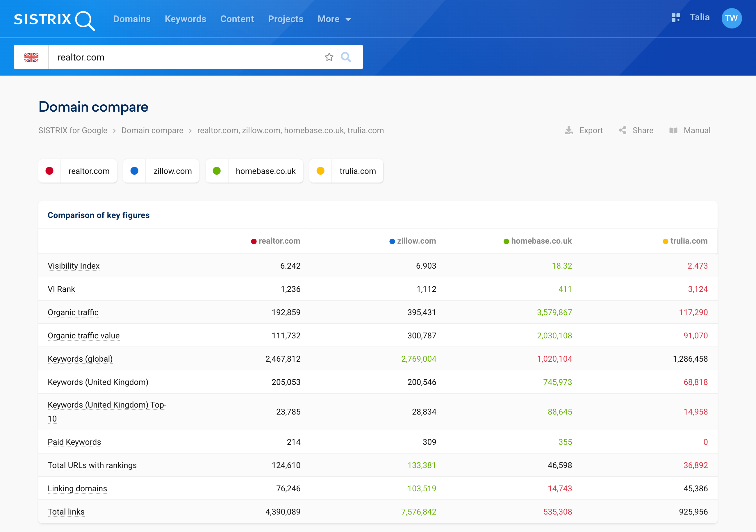Bookmark realtor.com with the star icon
The image size is (756, 532).
(329, 57)
